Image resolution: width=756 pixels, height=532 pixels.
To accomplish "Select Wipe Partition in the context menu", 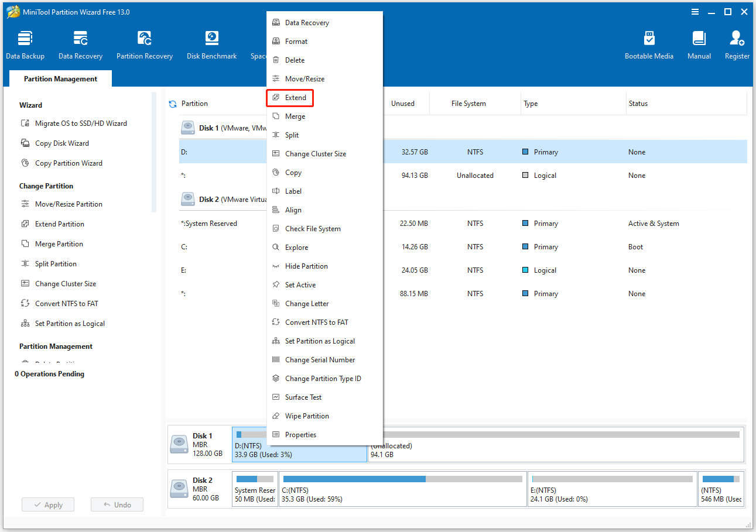I will pos(305,416).
